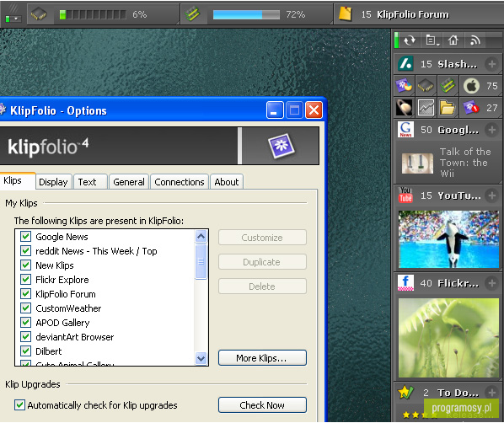Viewport: 504px width, 423px height.
Task: Open the green plant Flickr thumbnail
Action: point(448,338)
